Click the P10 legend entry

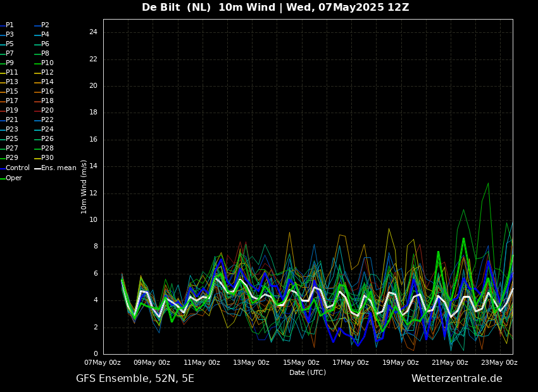[x=44, y=63]
